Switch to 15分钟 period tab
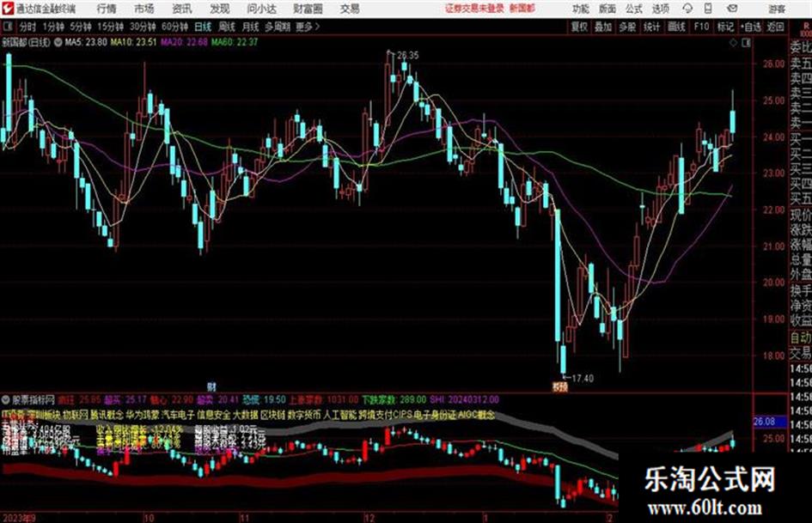The image size is (812, 523). (x=110, y=27)
